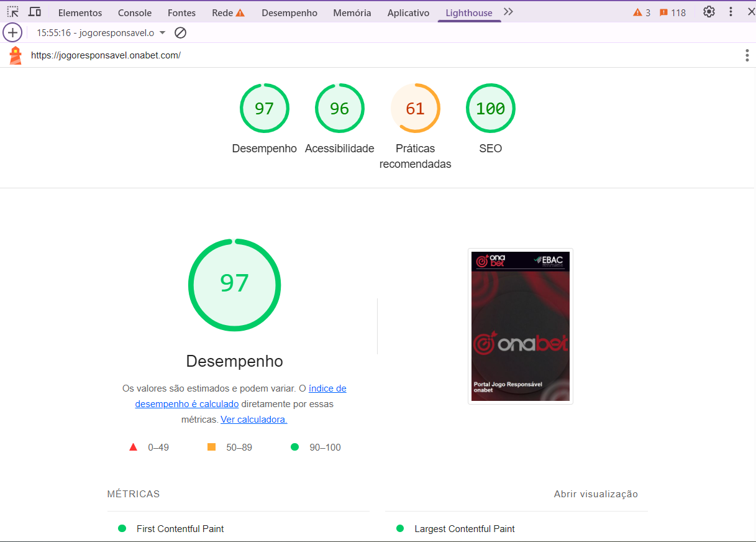This screenshot has width=756, height=542.
Task: Open the Aplicativo panel
Action: (408, 12)
